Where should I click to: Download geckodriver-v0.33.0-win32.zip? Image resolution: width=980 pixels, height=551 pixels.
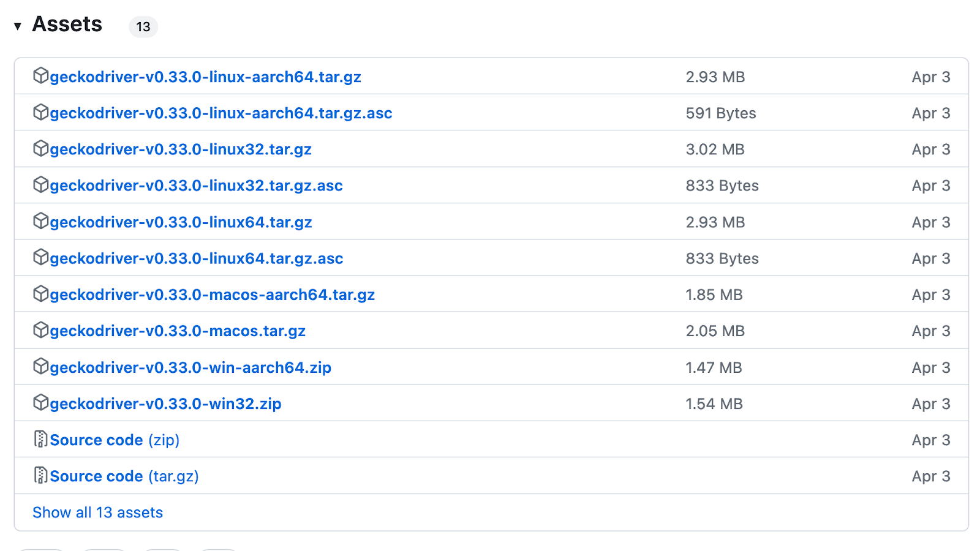[x=165, y=404]
